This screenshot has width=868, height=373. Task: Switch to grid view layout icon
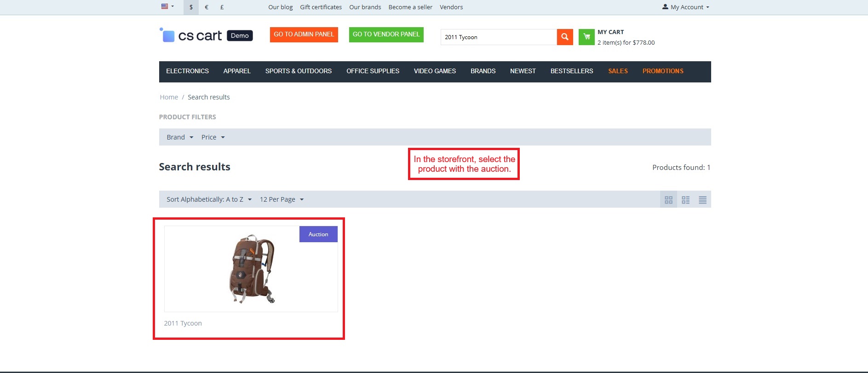(668, 200)
